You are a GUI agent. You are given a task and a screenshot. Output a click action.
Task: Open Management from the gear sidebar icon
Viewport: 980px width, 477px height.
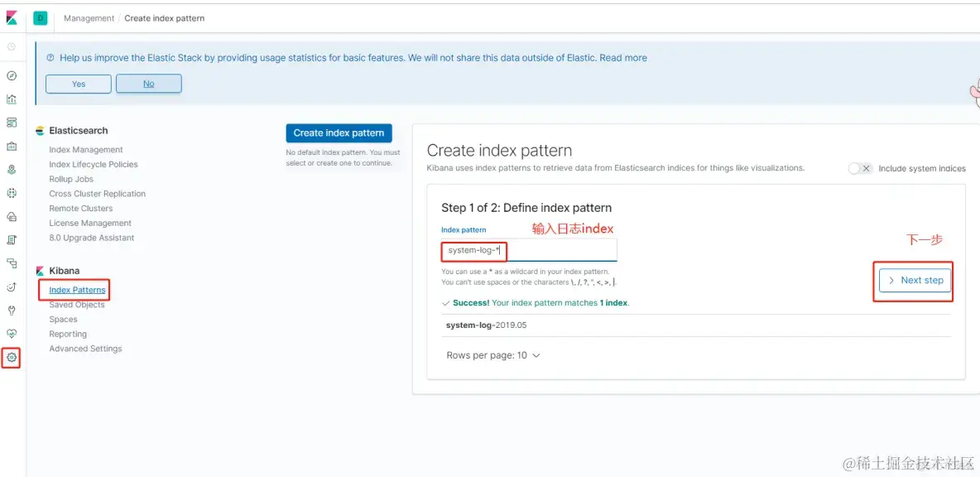point(12,358)
